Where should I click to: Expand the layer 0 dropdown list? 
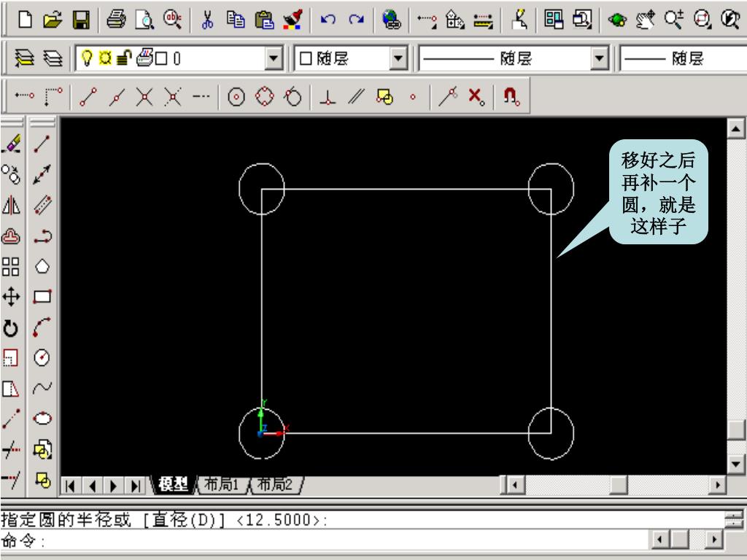click(x=274, y=58)
